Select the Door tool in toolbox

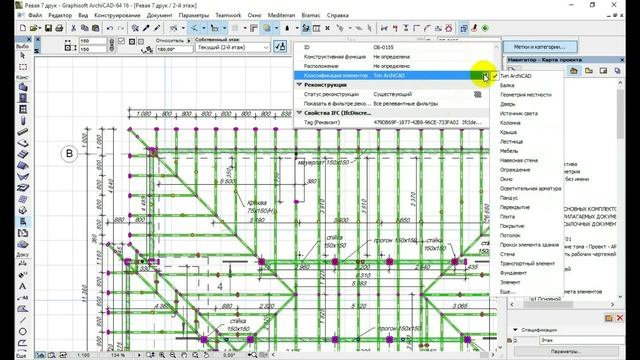23,98
